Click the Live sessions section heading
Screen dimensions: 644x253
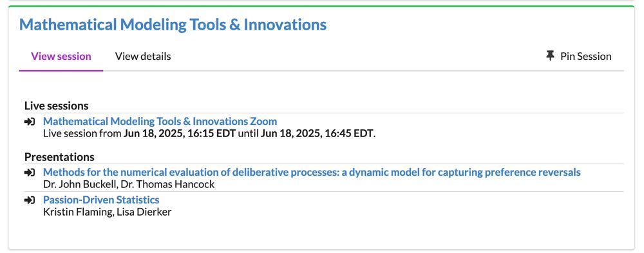coord(56,106)
